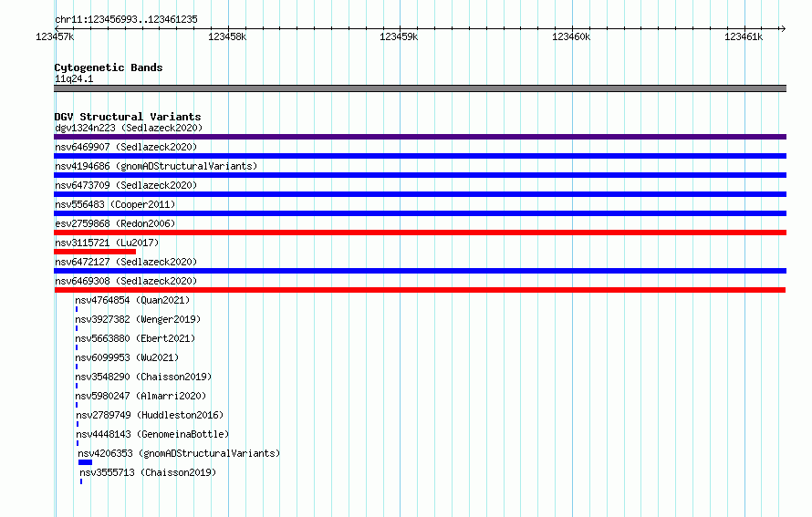
Task: Open dgv1324n223 (Sedlazeck2020) variant label
Action: [129, 128]
